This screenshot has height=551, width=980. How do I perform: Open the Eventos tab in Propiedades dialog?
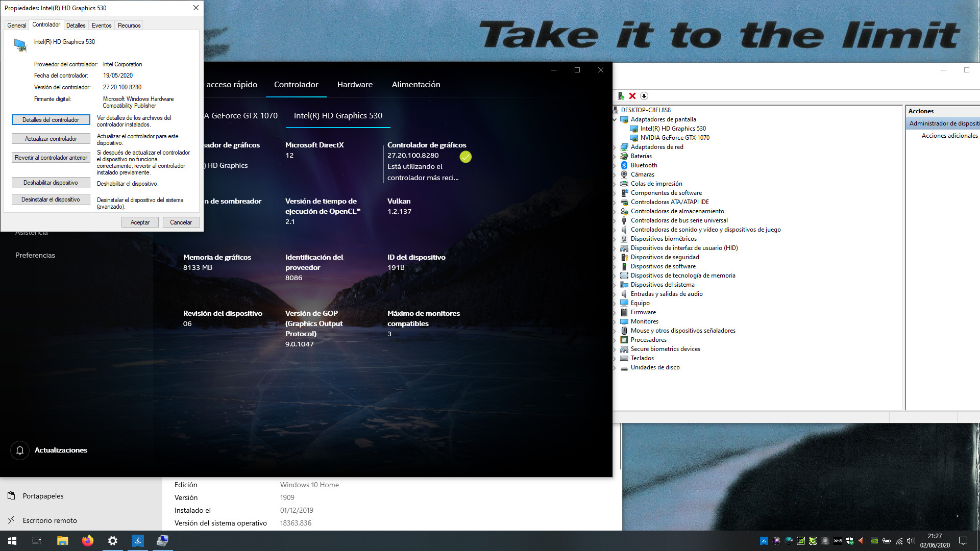click(102, 26)
